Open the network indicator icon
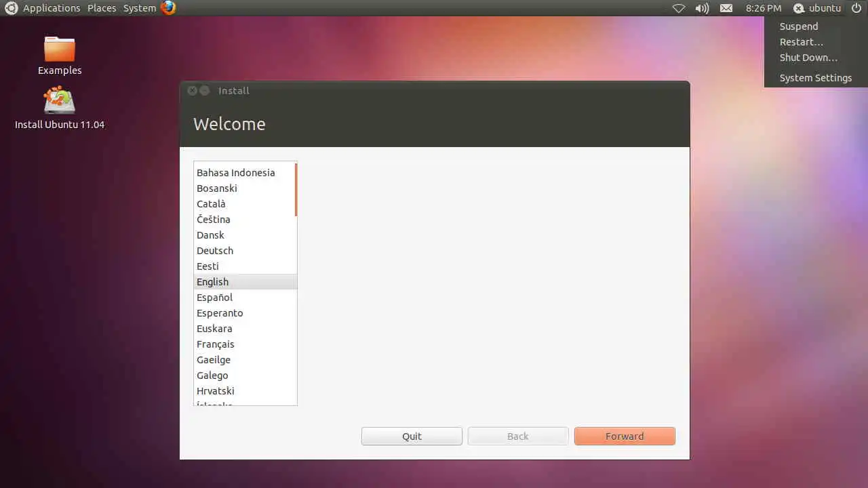868x488 pixels. (679, 8)
